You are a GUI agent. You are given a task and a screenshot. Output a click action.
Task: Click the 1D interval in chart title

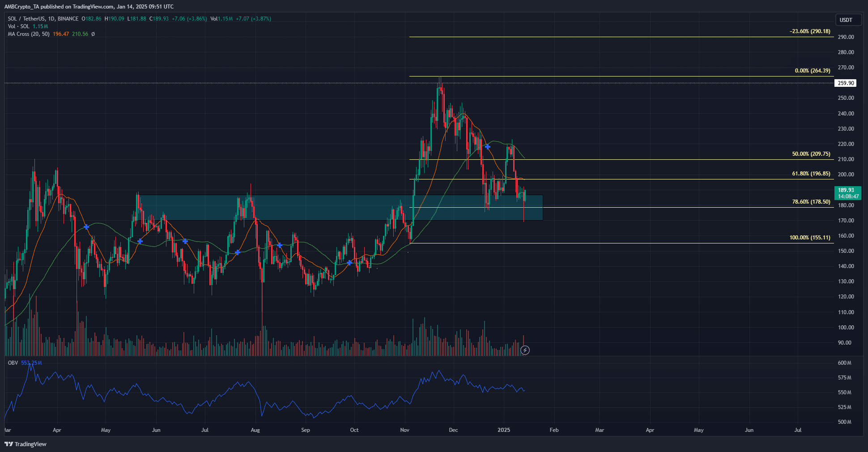pos(51,19)
